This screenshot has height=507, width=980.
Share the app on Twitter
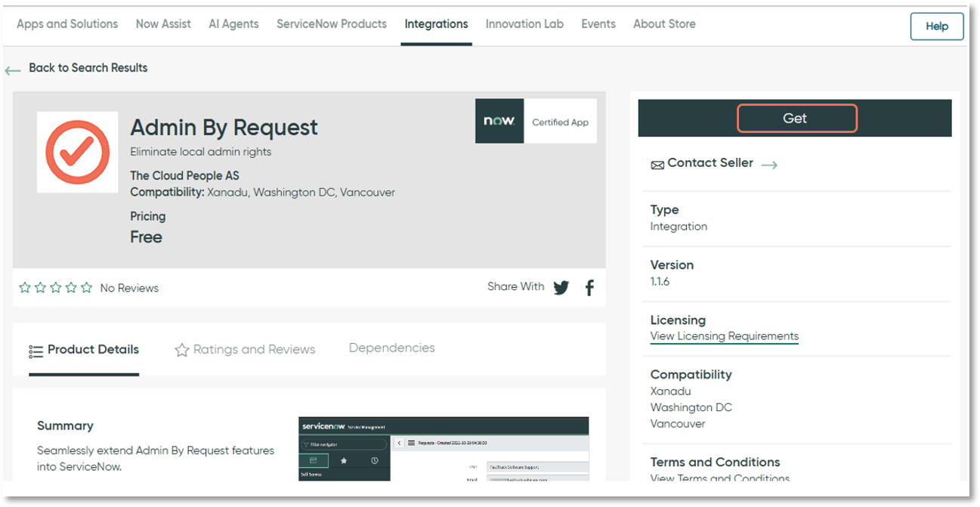pyautogui.click(x=561, y=288)
